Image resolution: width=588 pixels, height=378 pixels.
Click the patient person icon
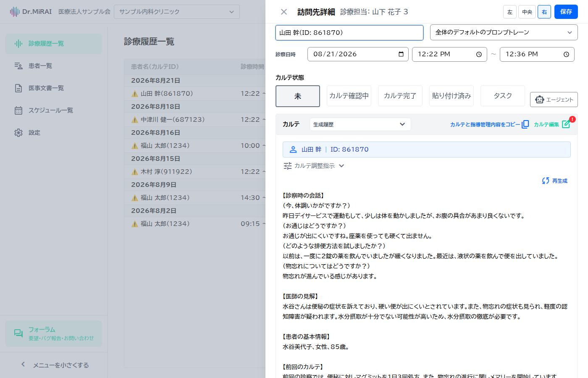tap(293, 150)
